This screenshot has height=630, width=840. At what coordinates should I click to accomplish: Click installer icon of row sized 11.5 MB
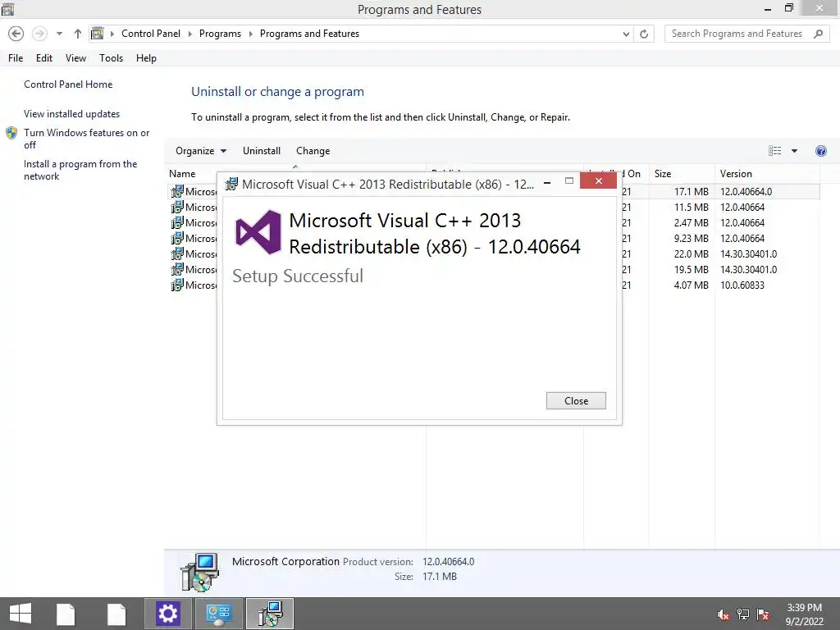pyautogui.click(x=177, y=207)
